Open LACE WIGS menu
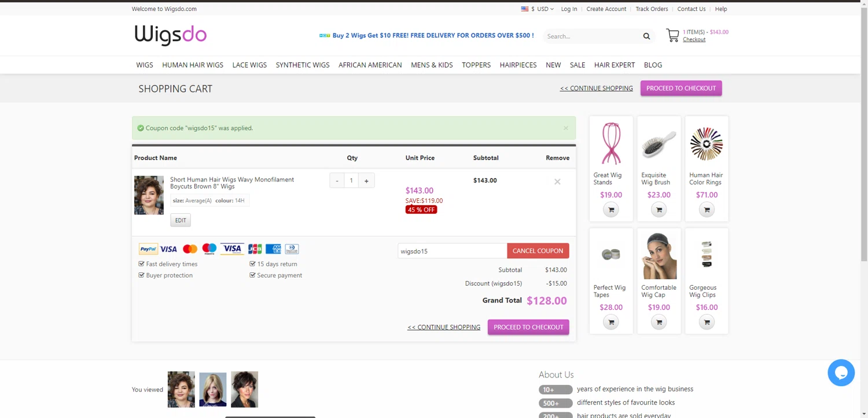The width and height of the screenshot is (868, 418). (x=249, y=65)
